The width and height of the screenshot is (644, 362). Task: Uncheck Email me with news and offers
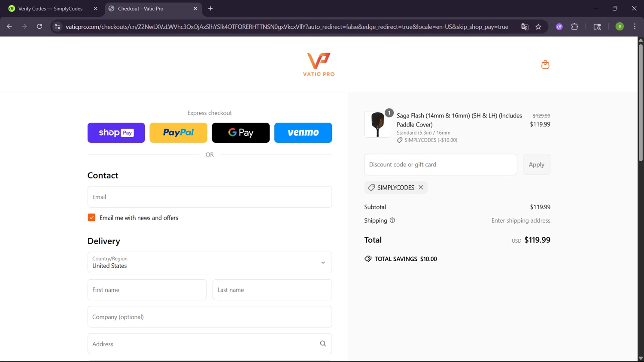[x=91, y=217]
